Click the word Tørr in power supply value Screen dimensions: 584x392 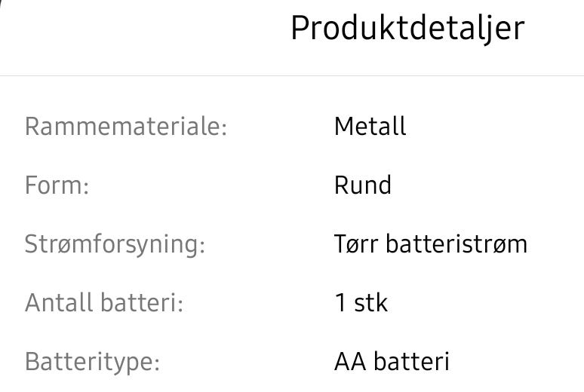(358, 244)
